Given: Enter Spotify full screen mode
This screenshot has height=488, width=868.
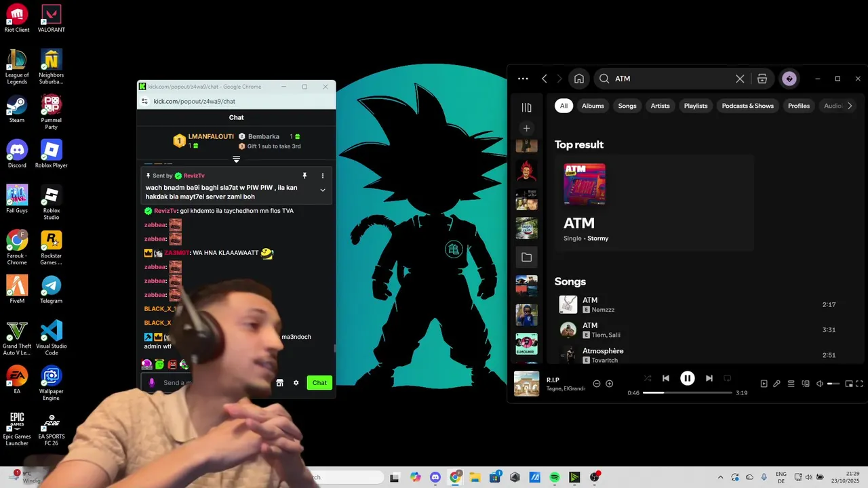Looking at the screenshot, I should point(860,384).
